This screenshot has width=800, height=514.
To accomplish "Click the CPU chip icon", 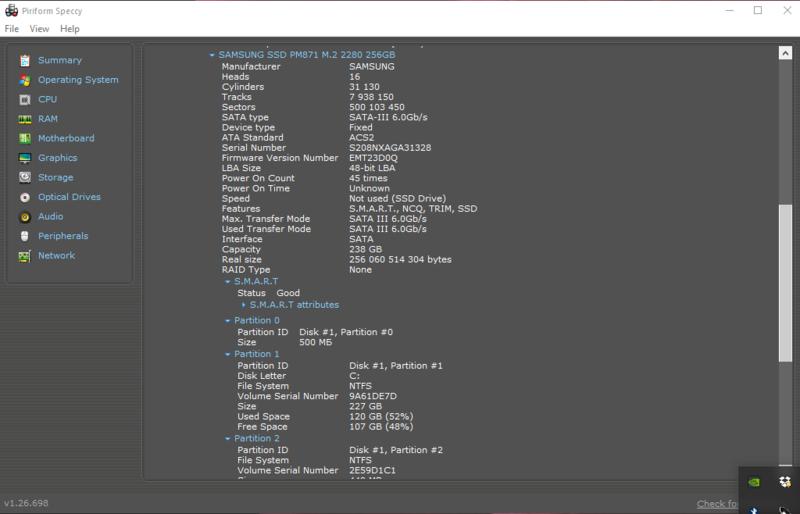I will tap(24, 100).
